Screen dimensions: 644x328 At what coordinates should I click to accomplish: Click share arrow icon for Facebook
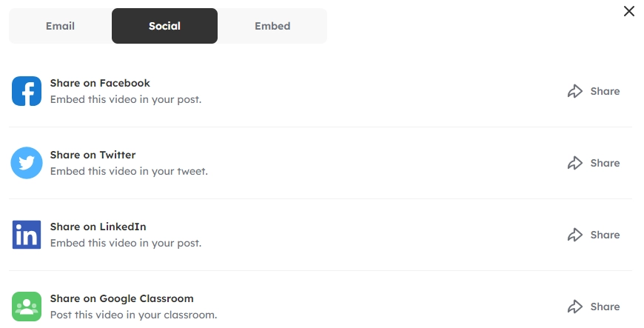[x=575, y=91]
